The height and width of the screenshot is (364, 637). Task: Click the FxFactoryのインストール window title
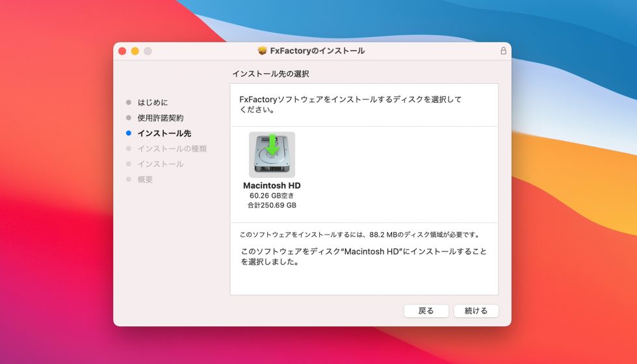point(317,51)
